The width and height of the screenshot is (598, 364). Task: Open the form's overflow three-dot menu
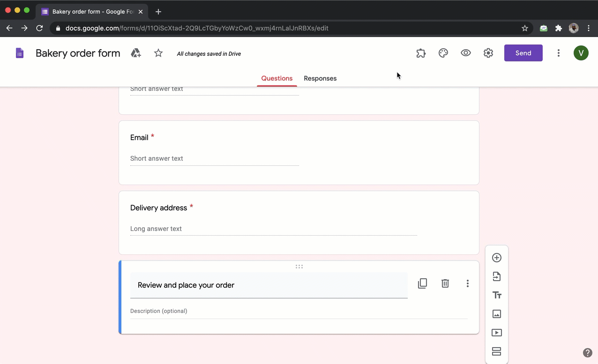tap(559, 53)
